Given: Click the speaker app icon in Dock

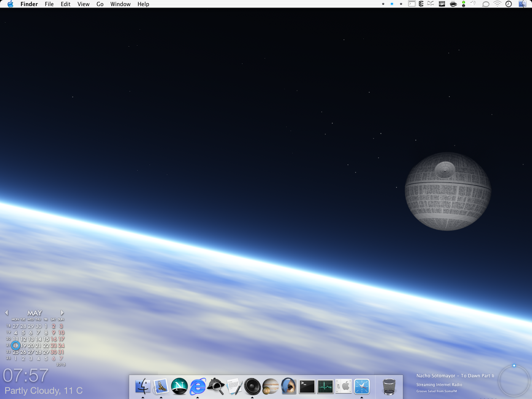Looking at the screenshot, I should click(252, 386).
